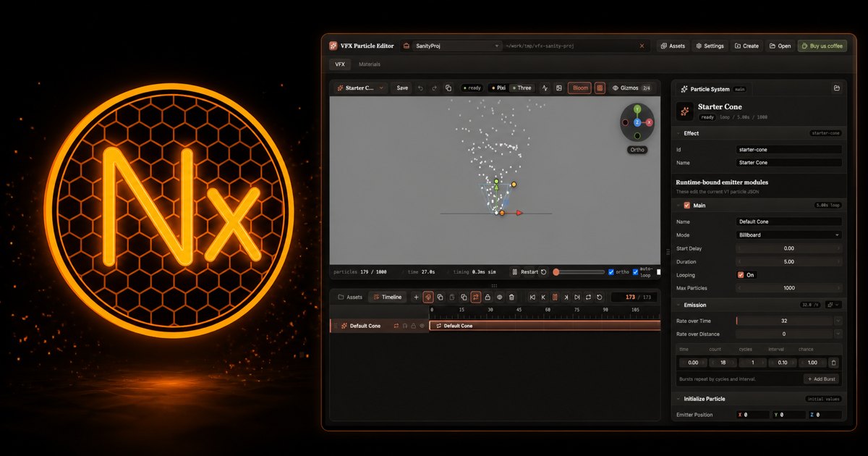Collapse the Initialize Particle section

tap(678, 399)
